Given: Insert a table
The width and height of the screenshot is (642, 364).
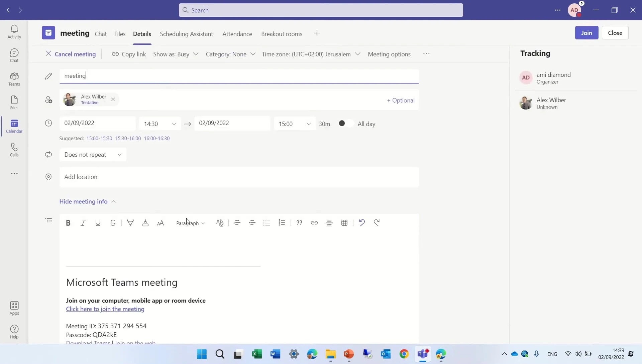Looking at the screenshot, I should 344,223.
